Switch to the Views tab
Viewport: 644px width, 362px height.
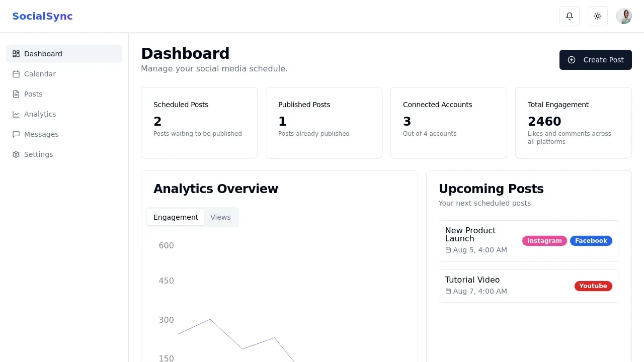[x=220, y=217]
